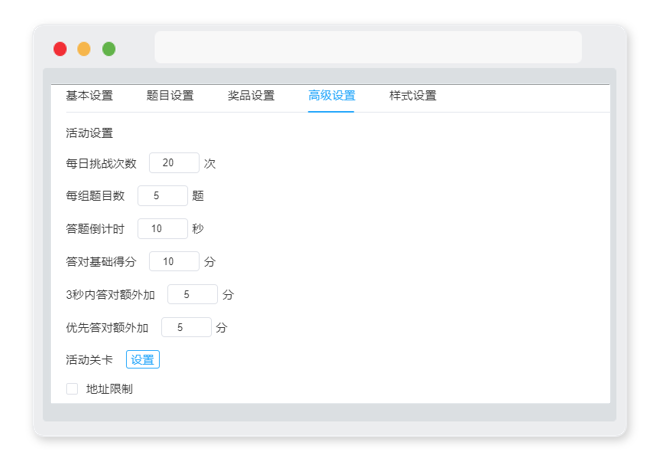This screenshot has height=460, width=660.
Task: Click the 活动关卡 label
Action: (89, 360)
